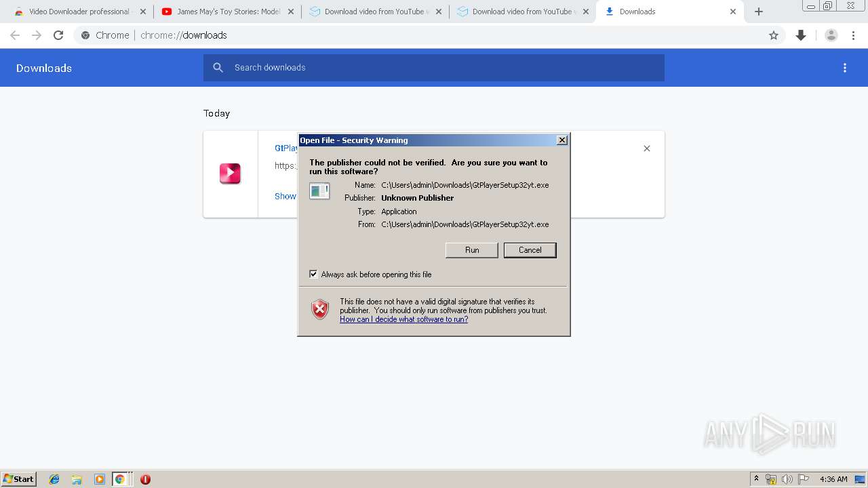The height and width of the screenshot is (488, 868).
Task: Click the Downloads page title heading
Action: point(44,68)
